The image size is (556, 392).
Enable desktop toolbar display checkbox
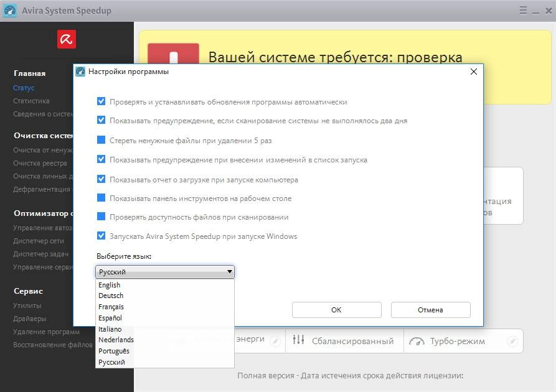pyautogui.click(x=101, y=198)
